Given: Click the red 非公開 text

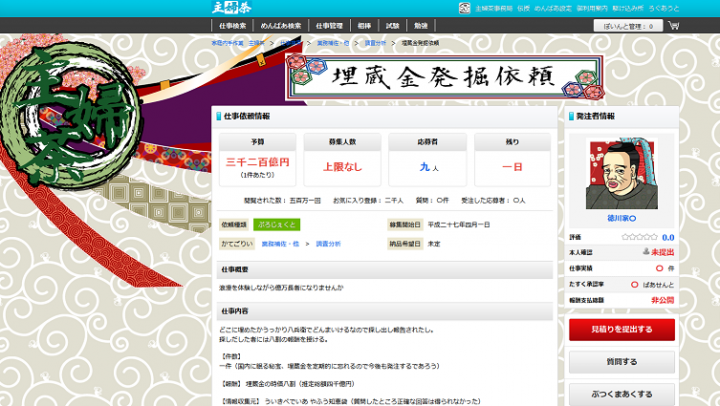Looking at the screenshot, I should (663, 300).
